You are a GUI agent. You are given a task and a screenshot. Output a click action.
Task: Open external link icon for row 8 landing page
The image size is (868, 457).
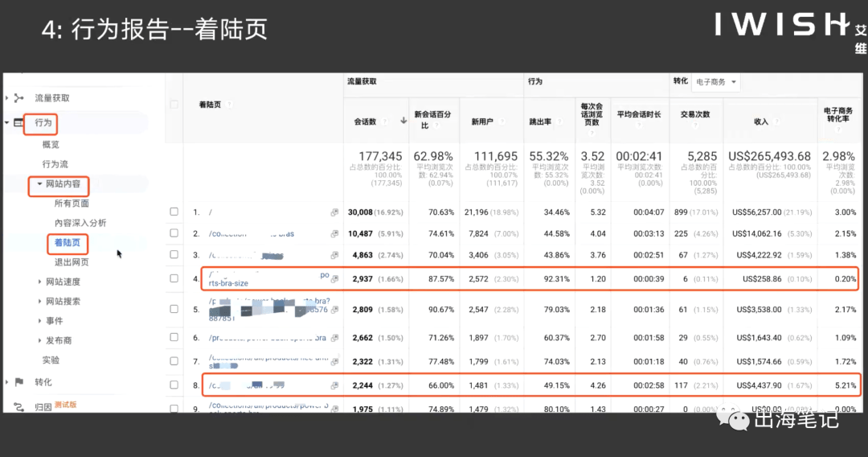click(334, 385)
